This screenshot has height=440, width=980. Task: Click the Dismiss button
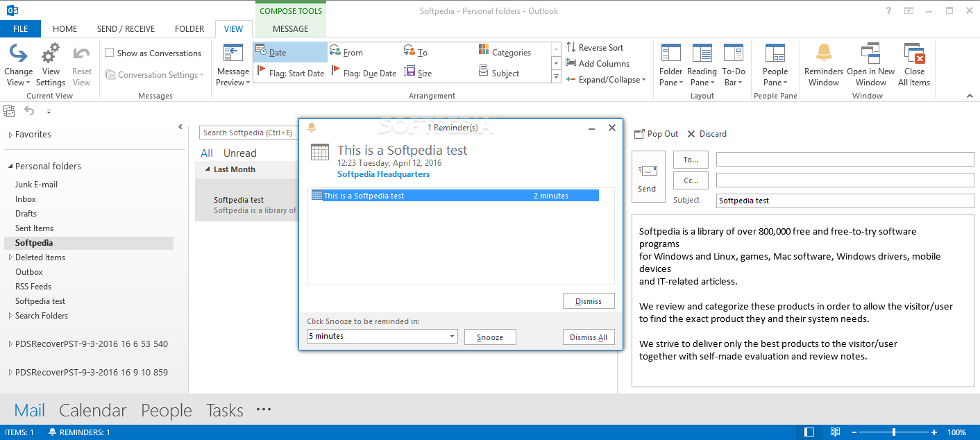pos(589,301)
